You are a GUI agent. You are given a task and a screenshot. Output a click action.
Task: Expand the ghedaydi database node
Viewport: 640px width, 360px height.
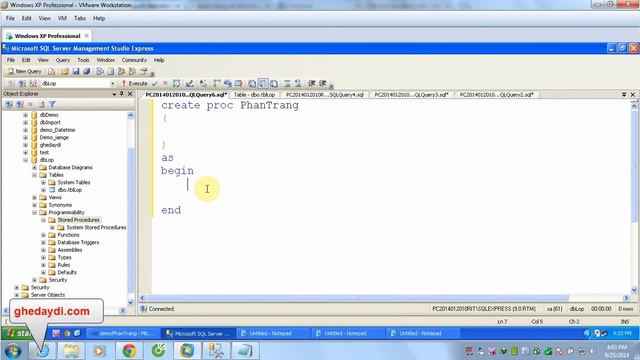pyautogui.click(x=26, y=145)
